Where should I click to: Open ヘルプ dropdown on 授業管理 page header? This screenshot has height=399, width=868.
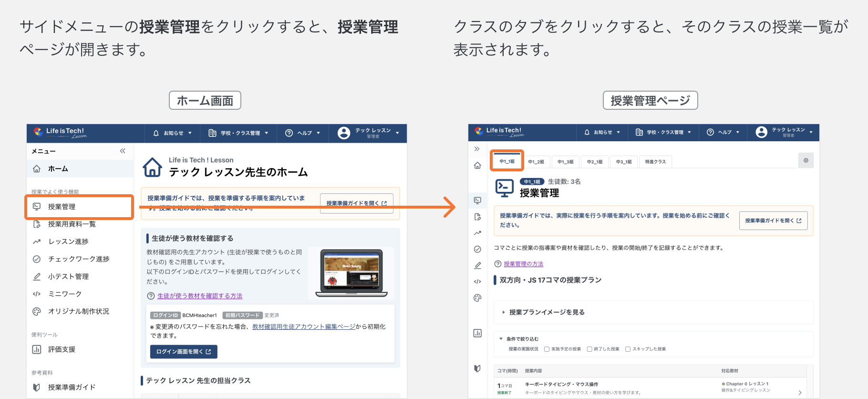click(723, 132)
